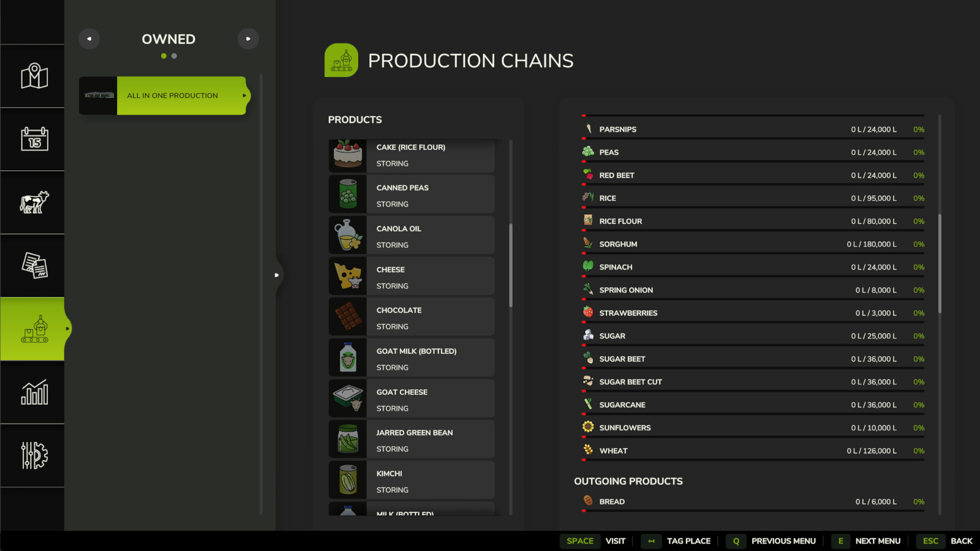Click the left arrow above OWNED

pyautogui.click(x=89, y=39)
